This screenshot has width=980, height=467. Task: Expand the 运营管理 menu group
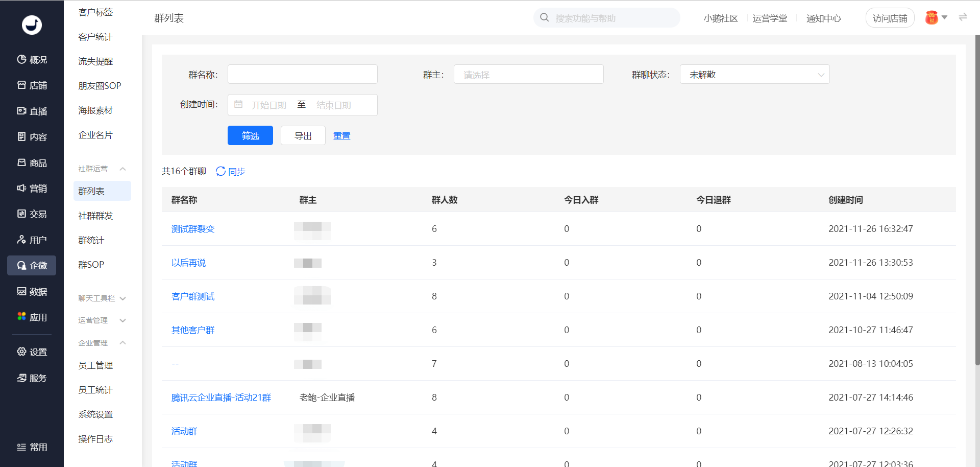click(x=122, y=320)
